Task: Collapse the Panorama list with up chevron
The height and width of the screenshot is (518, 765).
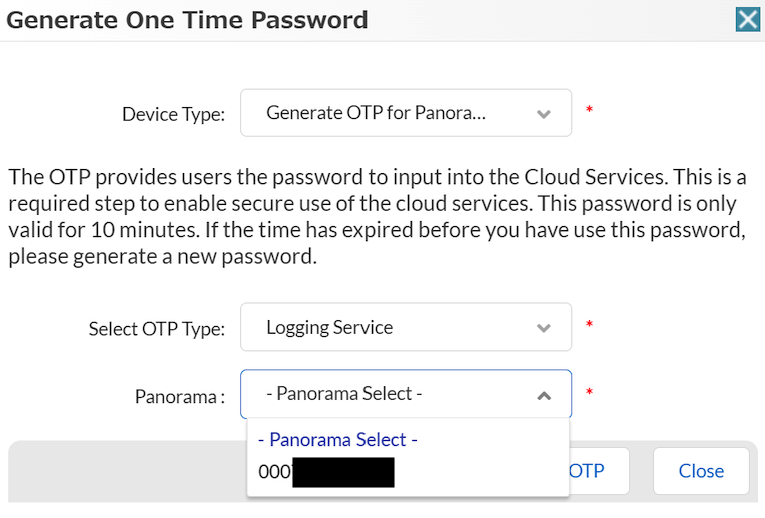Action: tap(544, 395)
